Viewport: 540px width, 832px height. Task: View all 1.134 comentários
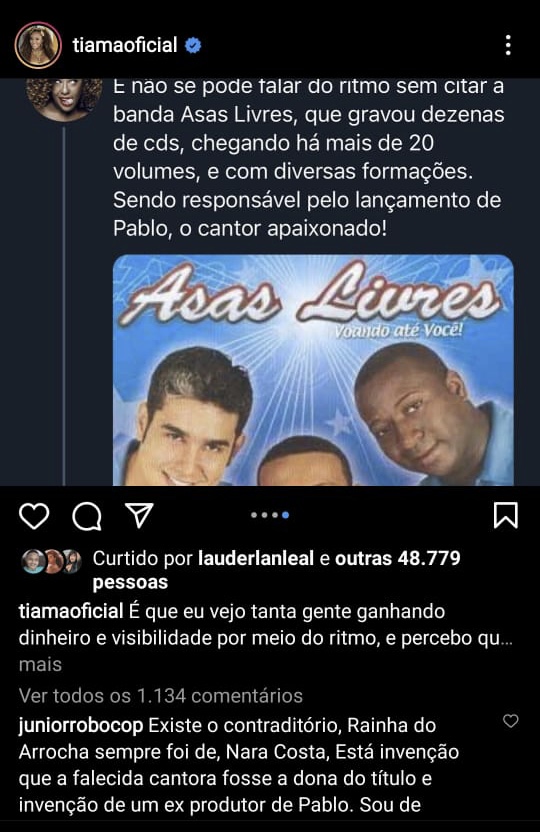161,695
